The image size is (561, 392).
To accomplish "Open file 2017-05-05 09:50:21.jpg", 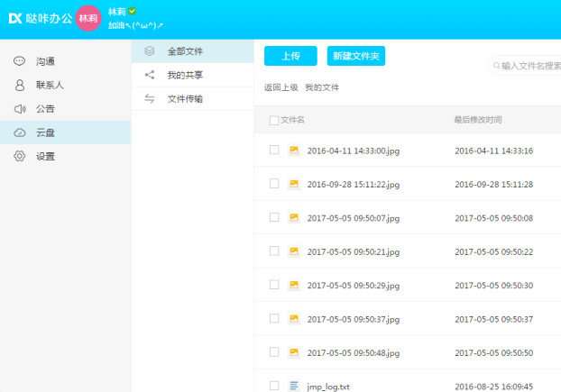I will [354, 251].
